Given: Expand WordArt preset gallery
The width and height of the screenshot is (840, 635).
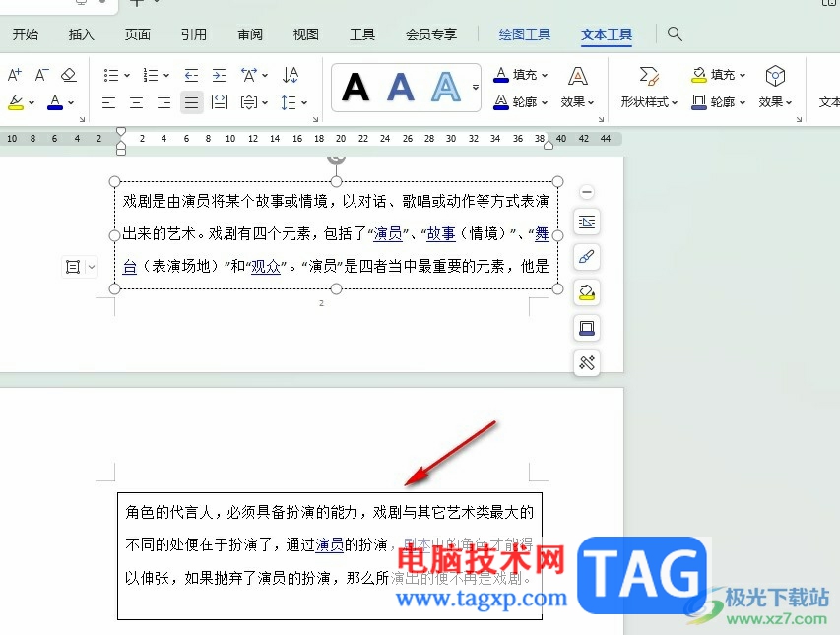Looking at the screenshot, I should point(476,87).
